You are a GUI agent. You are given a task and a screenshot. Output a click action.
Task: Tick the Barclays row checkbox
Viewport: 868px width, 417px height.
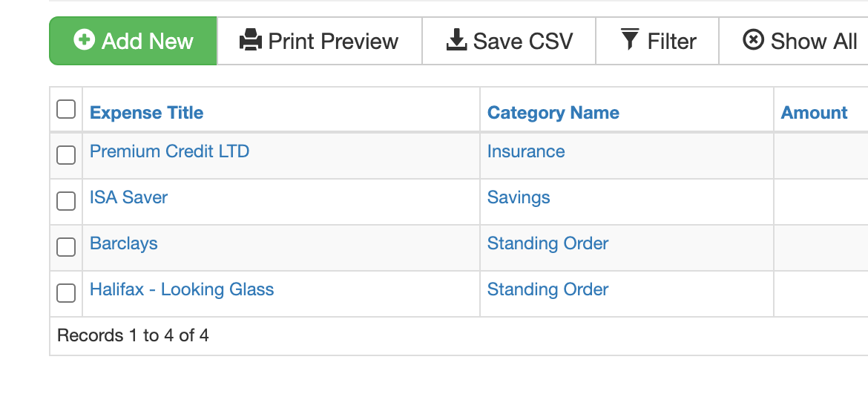tap(66, 247)
